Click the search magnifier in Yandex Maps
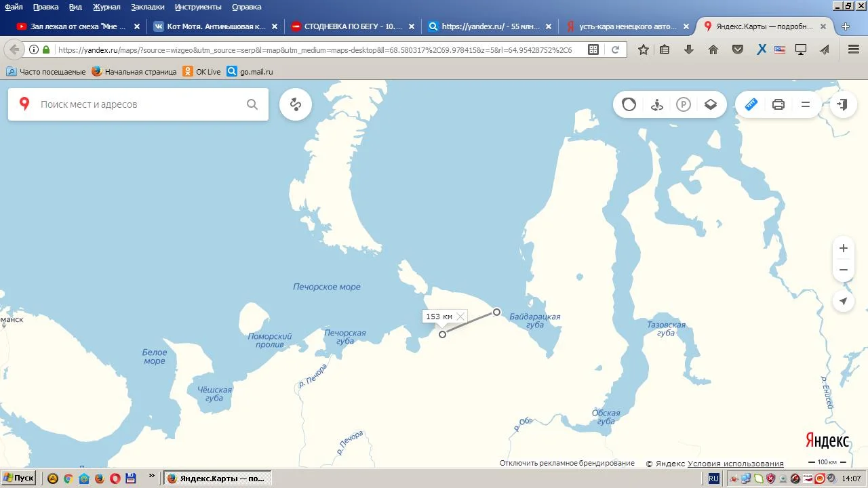The height and width of the screenshot is (488, 868). click(x=252, y=104)
